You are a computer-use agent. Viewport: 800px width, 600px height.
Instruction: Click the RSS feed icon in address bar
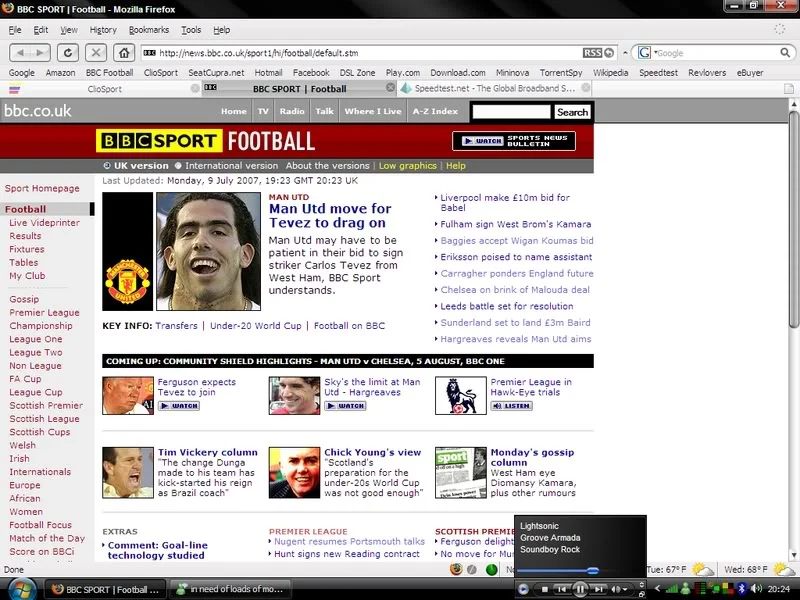(592, 53)
